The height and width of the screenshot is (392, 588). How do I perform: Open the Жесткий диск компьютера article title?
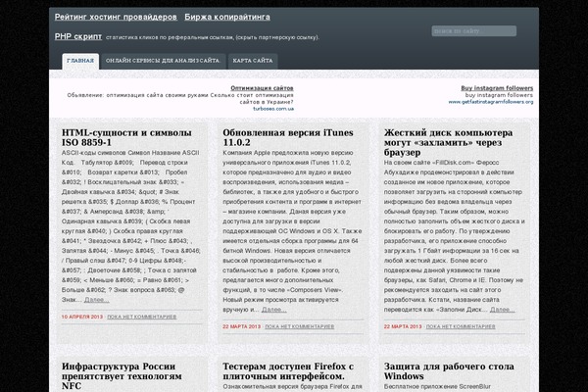(448, 142)
